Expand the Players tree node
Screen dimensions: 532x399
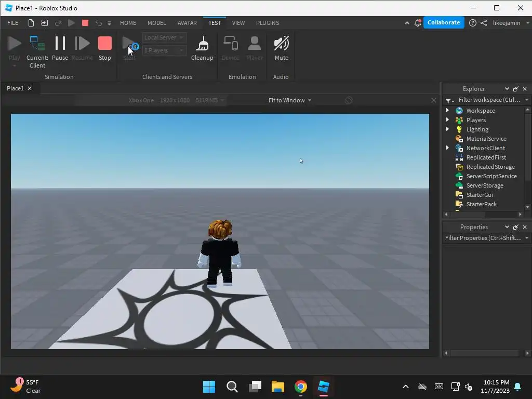(x=447, y=120)
